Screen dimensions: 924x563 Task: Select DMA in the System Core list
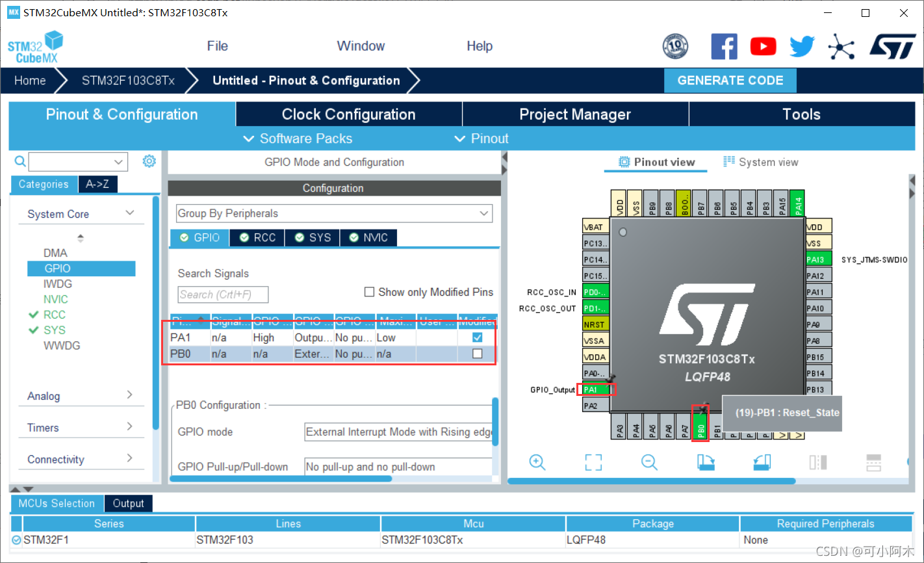point(55,253)
